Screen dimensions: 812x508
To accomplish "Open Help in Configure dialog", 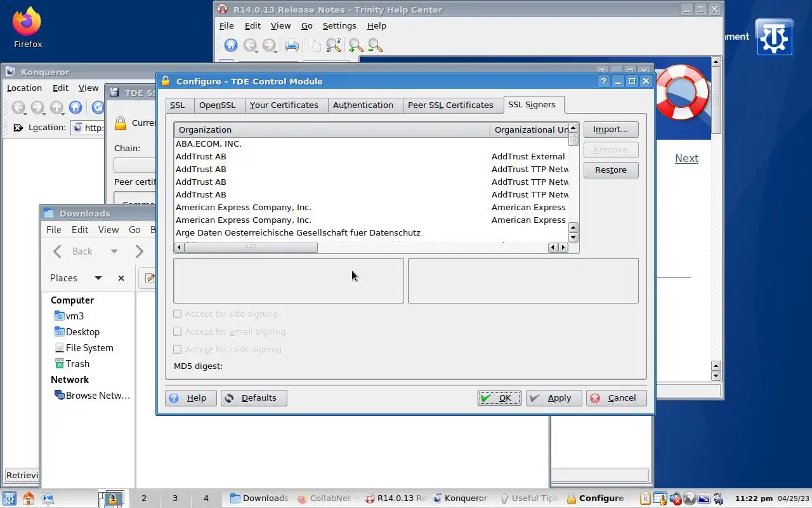I will pyautogui.click(x=191, y=398).
